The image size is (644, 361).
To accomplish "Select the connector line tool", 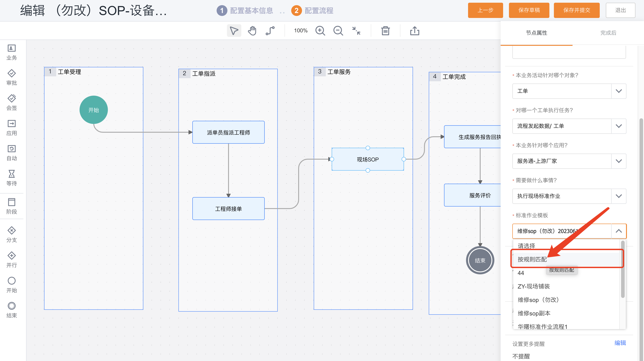I will tap(270, 31).
